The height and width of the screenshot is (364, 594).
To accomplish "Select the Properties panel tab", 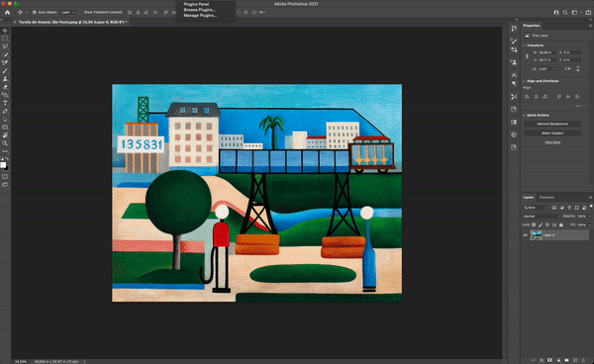I will point(531,26).
